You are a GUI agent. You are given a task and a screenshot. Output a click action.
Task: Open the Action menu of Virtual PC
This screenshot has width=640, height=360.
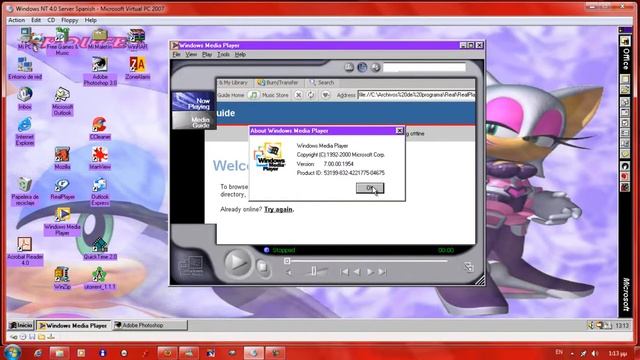coord(17,20)
